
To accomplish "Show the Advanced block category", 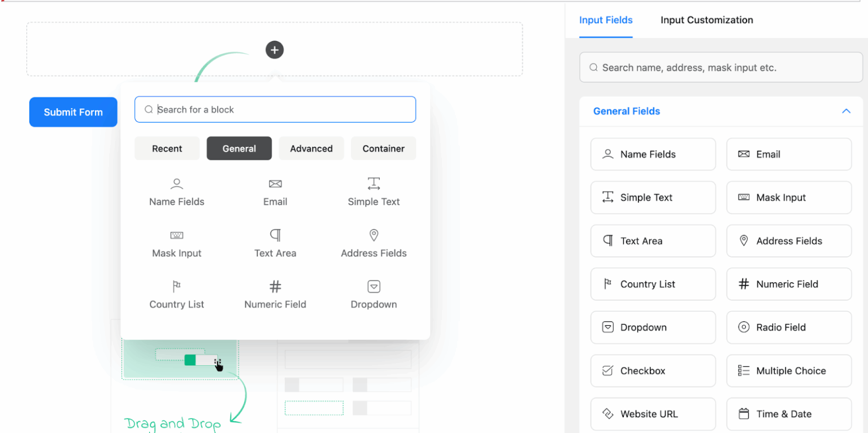I will [311, 148].
